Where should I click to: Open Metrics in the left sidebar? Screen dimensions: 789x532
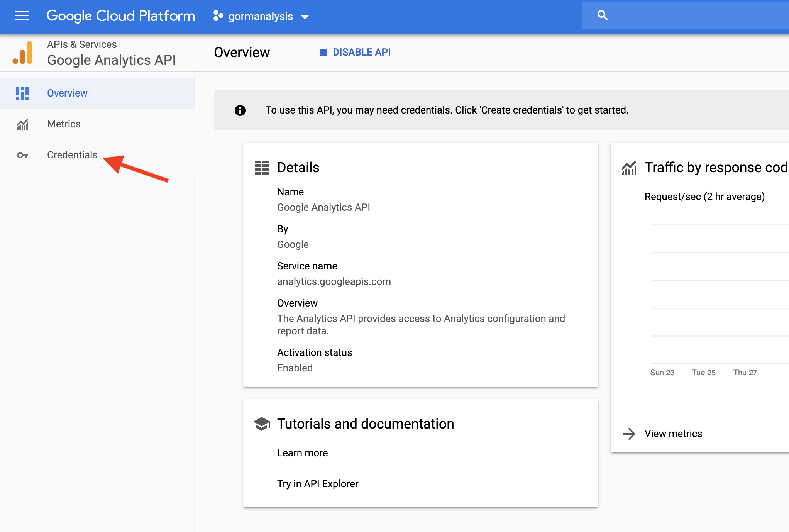[64, 124]
